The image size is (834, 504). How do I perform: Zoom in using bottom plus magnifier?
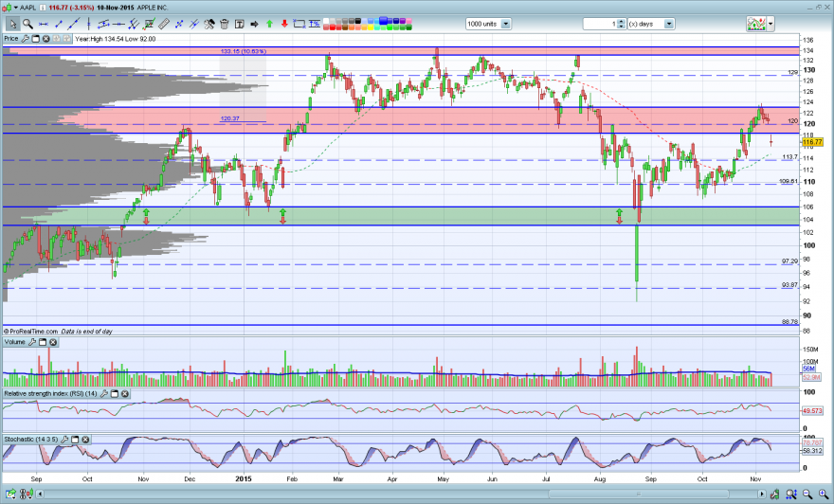[x=824, y=495]
